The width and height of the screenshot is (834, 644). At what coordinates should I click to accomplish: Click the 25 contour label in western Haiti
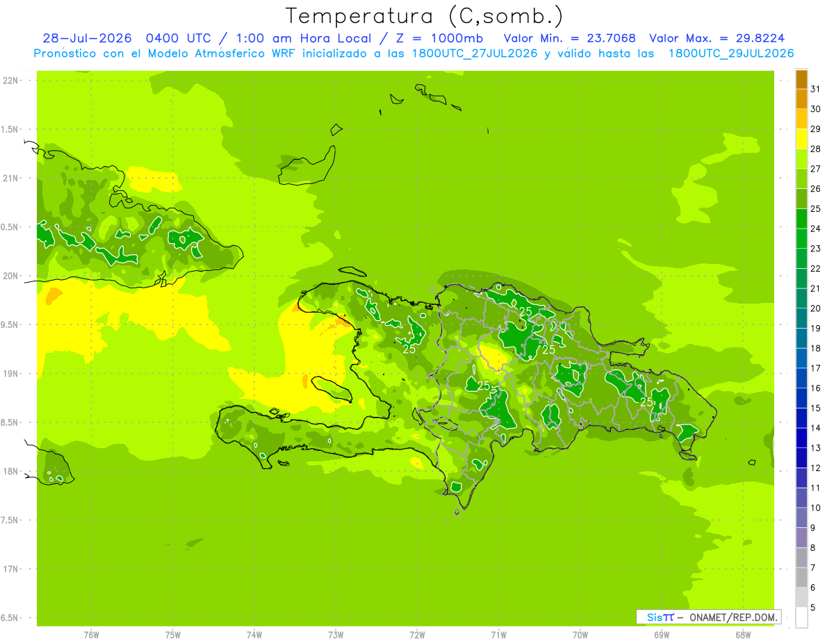tap(409, 349)
